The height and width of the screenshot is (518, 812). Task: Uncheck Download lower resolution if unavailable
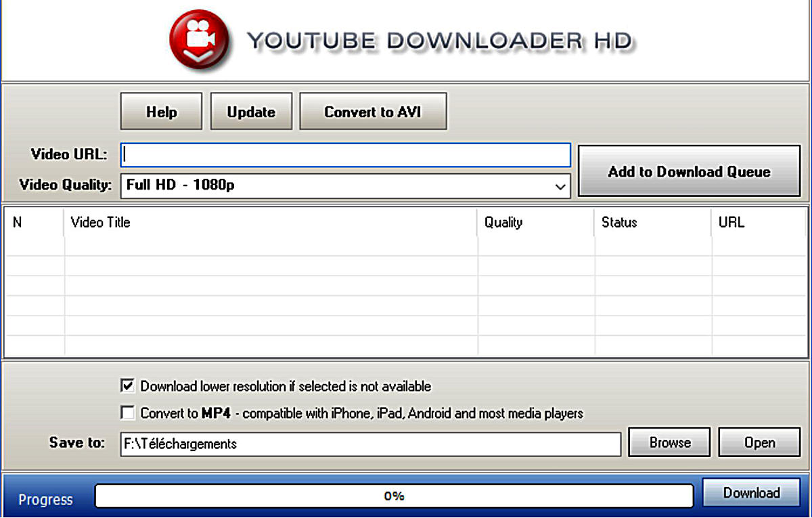tap(127, 386)
